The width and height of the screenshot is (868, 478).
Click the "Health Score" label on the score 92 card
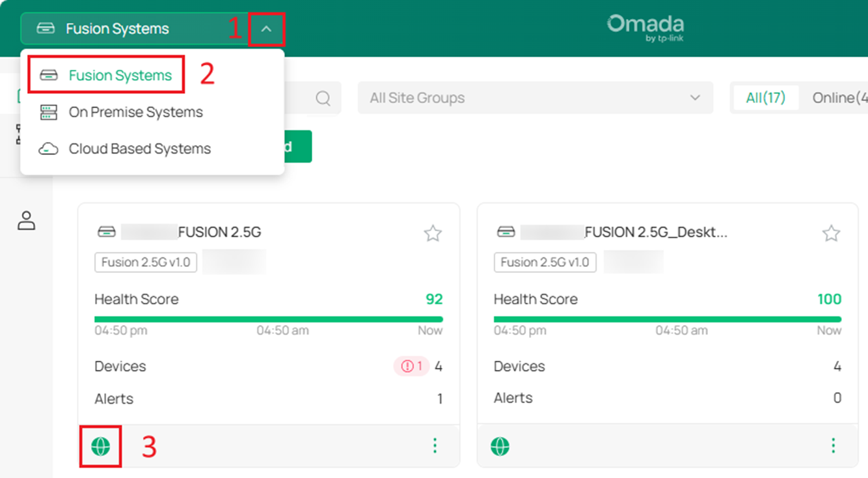(x=137, y=299)
